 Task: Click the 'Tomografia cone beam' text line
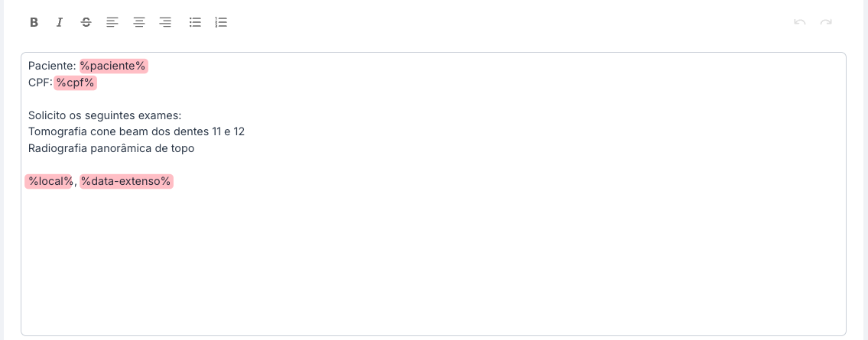pos(136,131)
